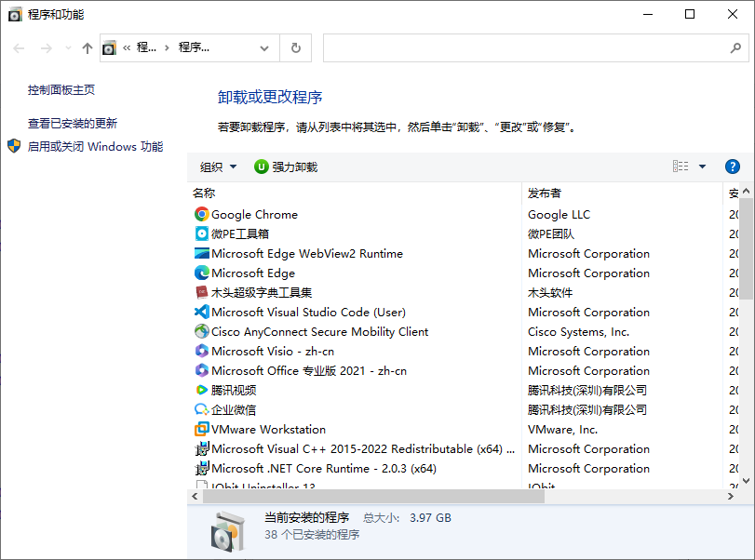Click the Microsoft Visio icon
Viewport: 755px width, 560px height.
tap(202, 351)
